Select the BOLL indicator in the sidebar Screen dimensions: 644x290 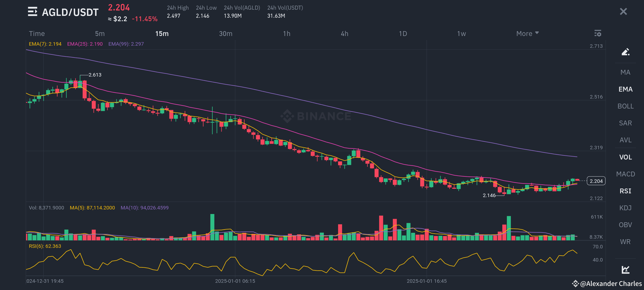click(625, 106)
